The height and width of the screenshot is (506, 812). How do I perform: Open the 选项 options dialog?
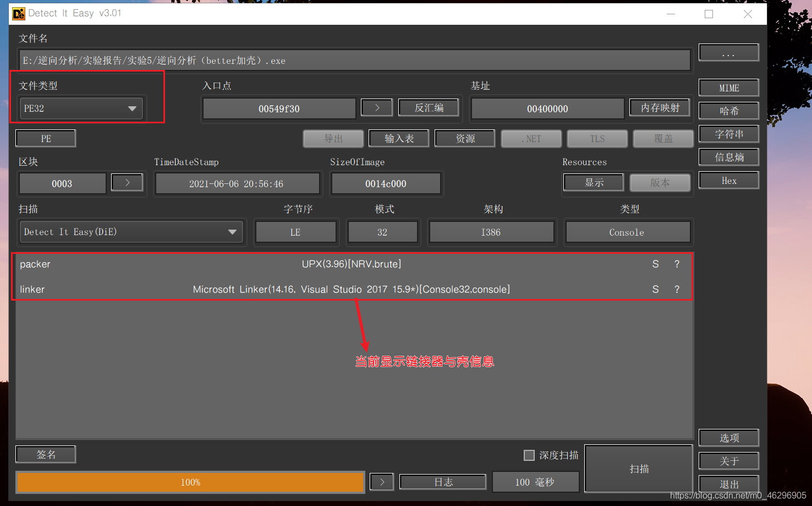click(x=729, y=438)
